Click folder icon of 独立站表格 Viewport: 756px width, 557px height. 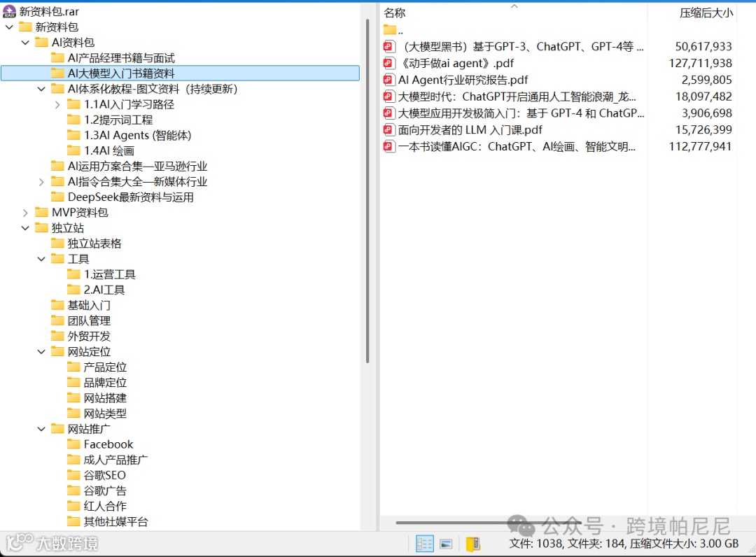pos(58,243)
